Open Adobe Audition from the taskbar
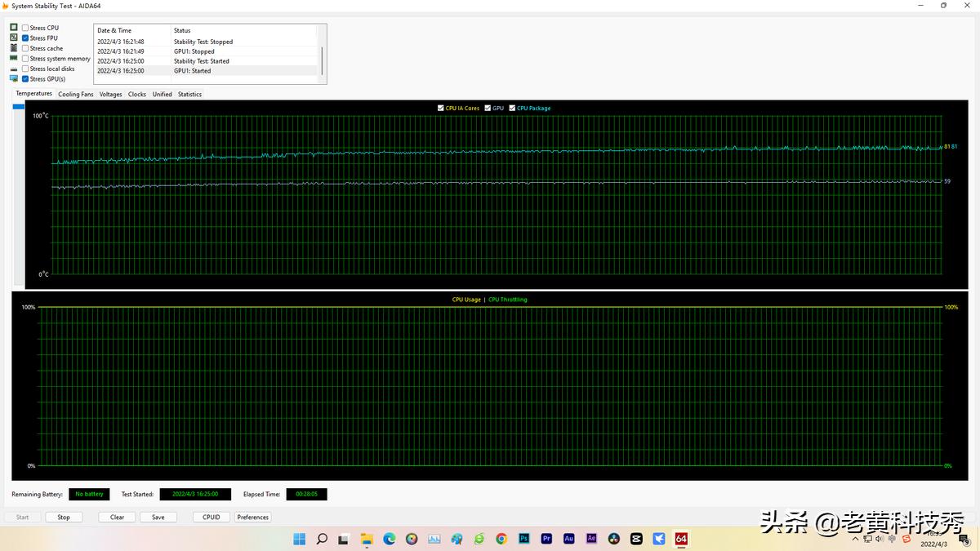The image size is (980, 551). 569,539
